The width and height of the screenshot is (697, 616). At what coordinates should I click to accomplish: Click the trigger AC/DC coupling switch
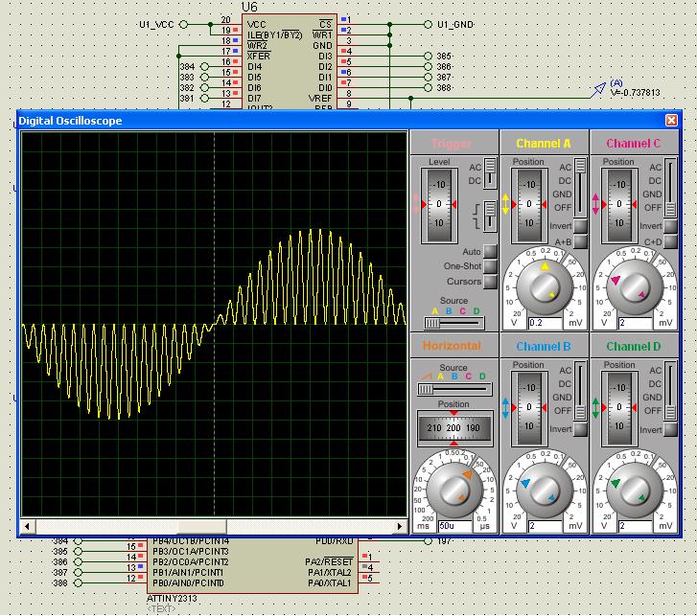[x=490, y=173]
